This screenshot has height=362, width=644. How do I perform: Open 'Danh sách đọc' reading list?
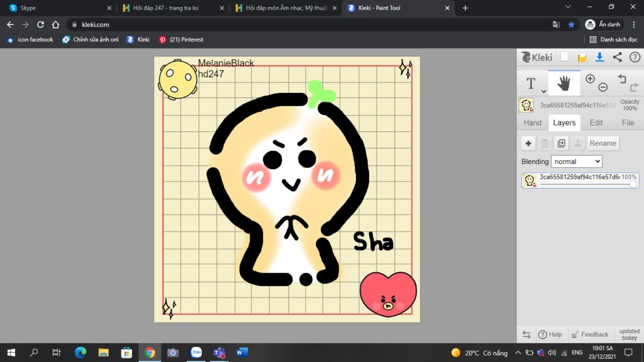(613, 40)
